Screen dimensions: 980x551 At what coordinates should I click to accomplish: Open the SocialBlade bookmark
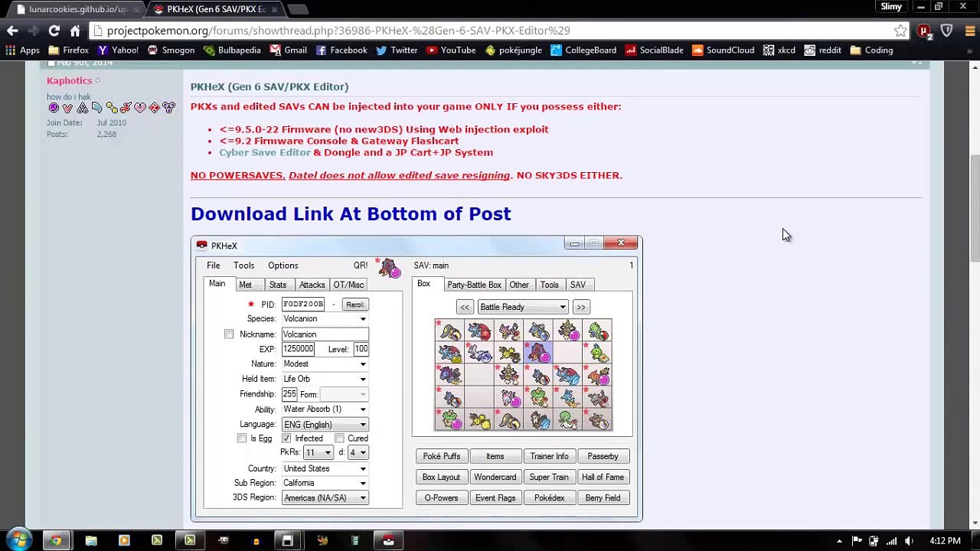point(655,50)
